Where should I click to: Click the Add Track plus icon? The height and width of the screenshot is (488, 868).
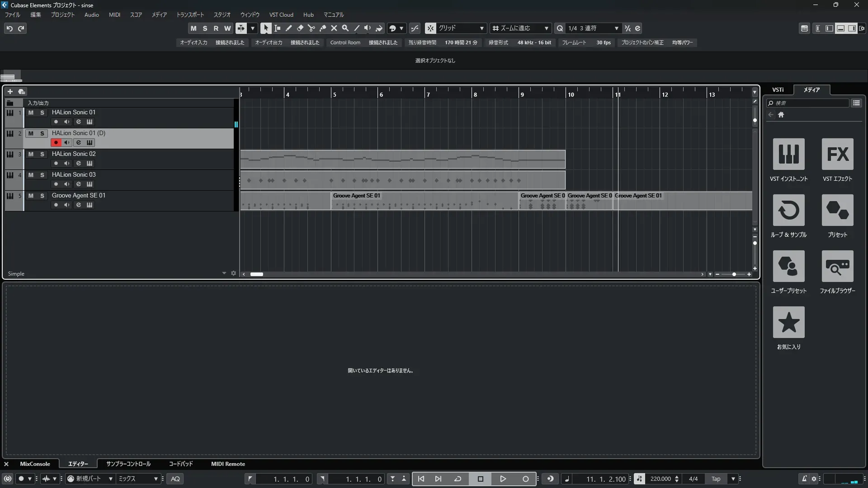pyautogui.click(x=10, y=91)
